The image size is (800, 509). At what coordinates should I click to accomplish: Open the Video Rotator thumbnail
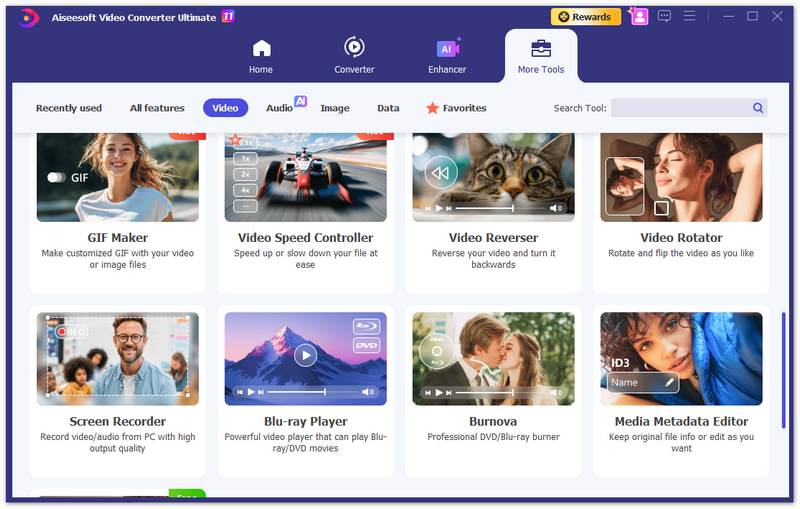(x=681, y=177)
